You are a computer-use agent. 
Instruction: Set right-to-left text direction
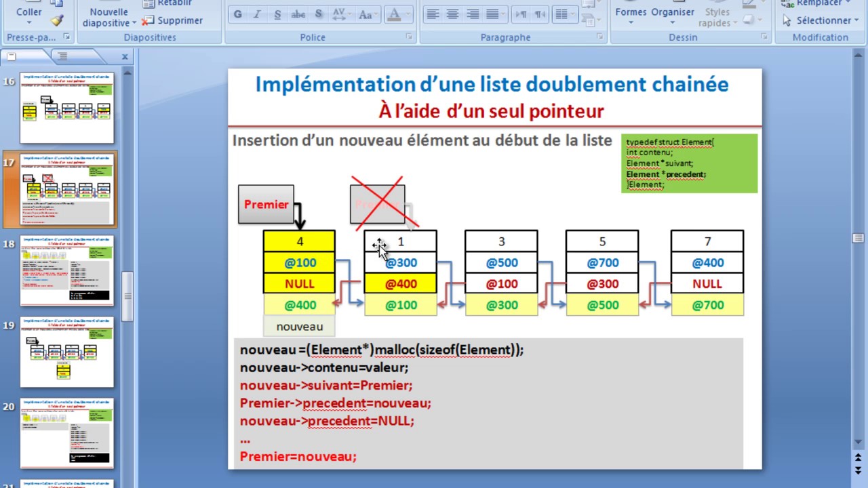[540, 14]
